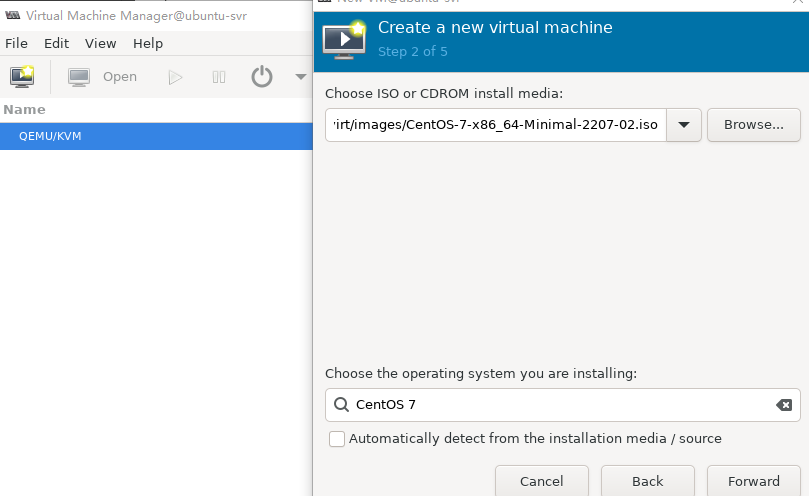809x496 pixels.
Task: Open the Edit menu
Action: 57,44
